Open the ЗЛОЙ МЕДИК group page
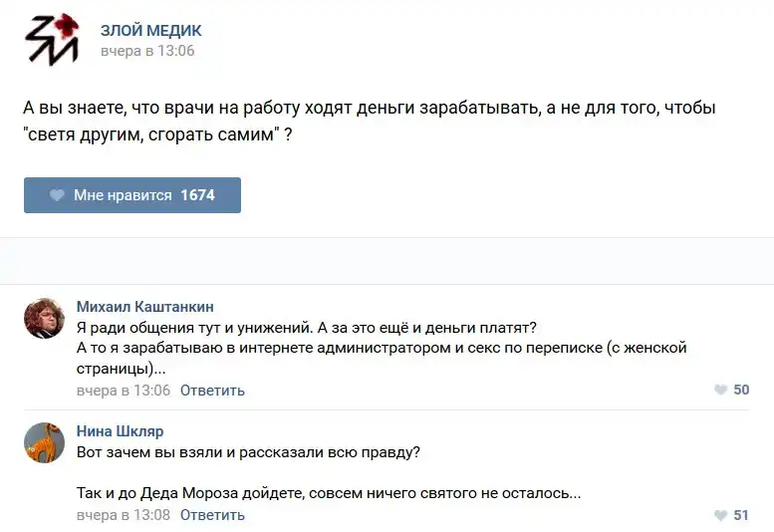Screen dimensions: 774x532 click(x=150, y=31)
